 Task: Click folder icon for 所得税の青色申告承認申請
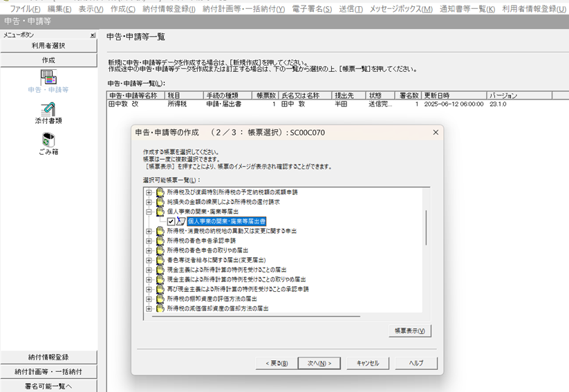coord(160,241)
